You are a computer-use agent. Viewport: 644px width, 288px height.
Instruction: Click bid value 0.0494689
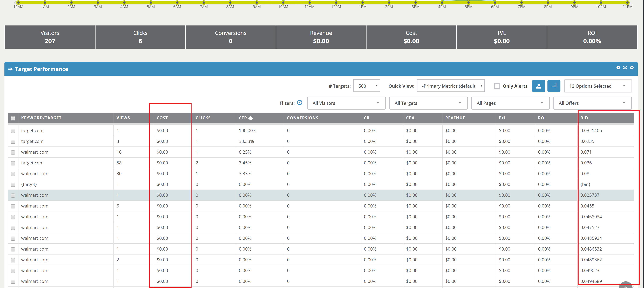coord(591,281)
